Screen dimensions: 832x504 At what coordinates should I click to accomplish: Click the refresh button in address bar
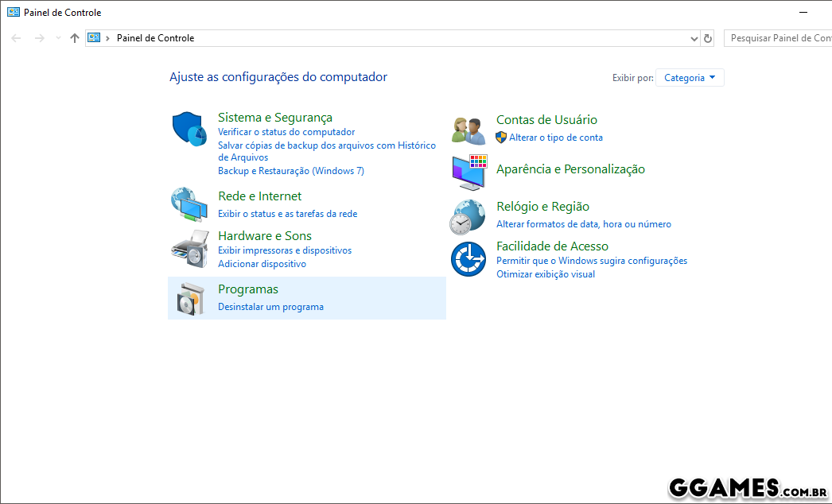708,38
